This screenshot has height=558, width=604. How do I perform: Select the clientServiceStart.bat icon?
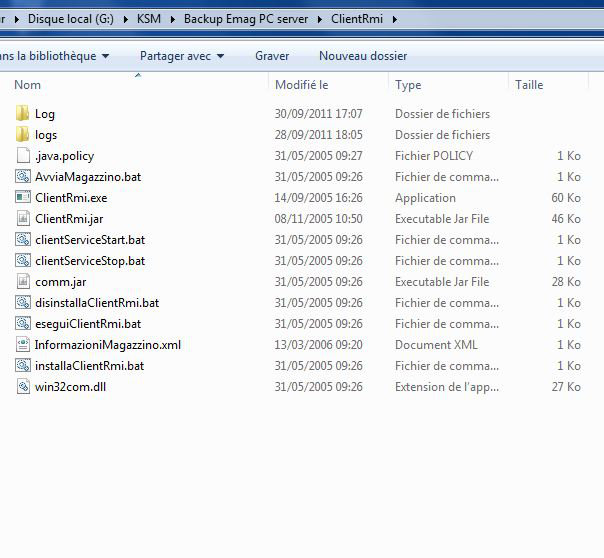pyautogui.click(x=23, y=240)
